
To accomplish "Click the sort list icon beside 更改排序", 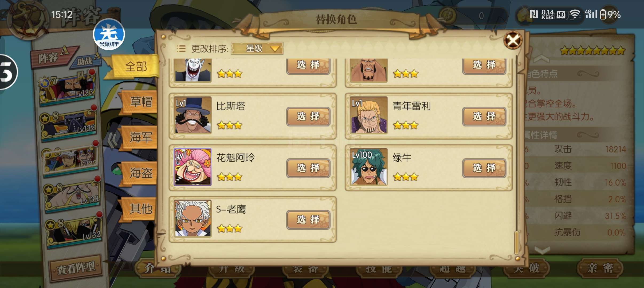I will click(181, 49).
